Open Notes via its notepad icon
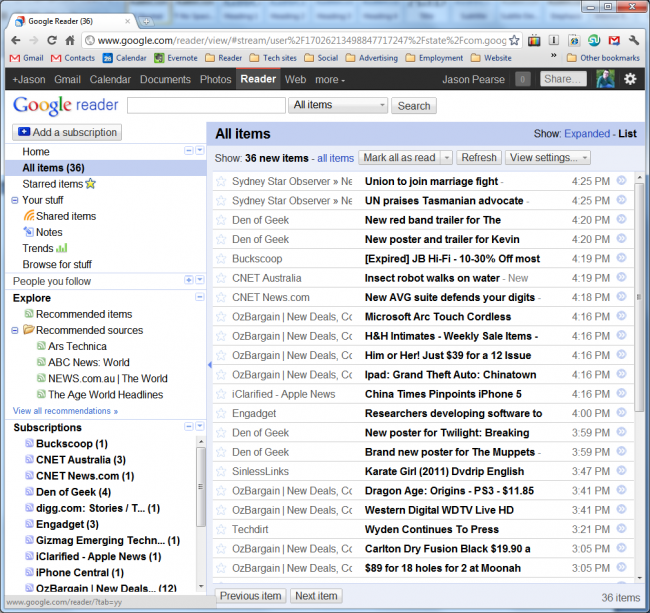Screen dimensions: 650x613 29,232
